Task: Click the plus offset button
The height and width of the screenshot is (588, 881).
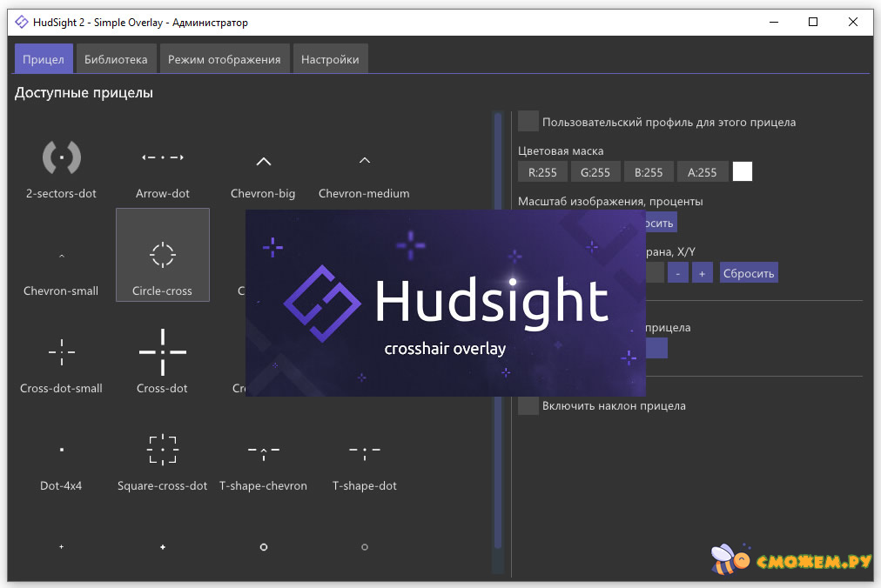Action: coord(702,273)
